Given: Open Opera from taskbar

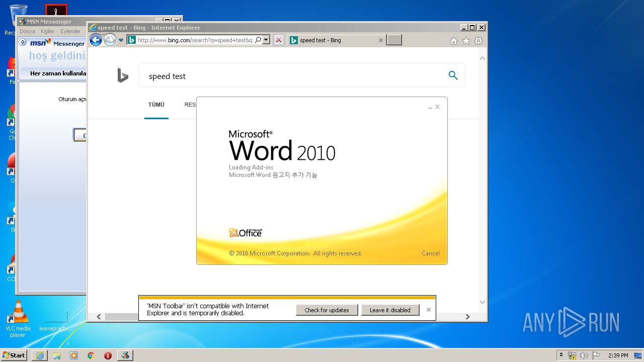Looking at the screenshot, I should coord(108,355).
